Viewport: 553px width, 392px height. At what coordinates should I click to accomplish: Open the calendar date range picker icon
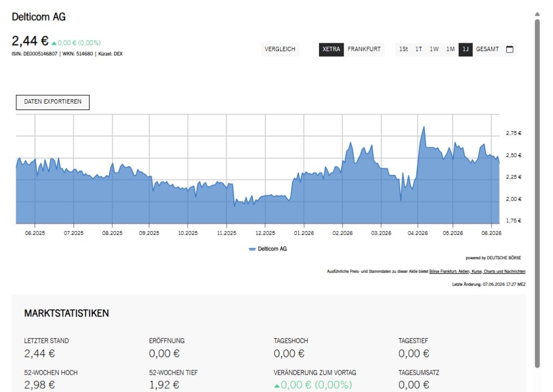tap(510, 49)
